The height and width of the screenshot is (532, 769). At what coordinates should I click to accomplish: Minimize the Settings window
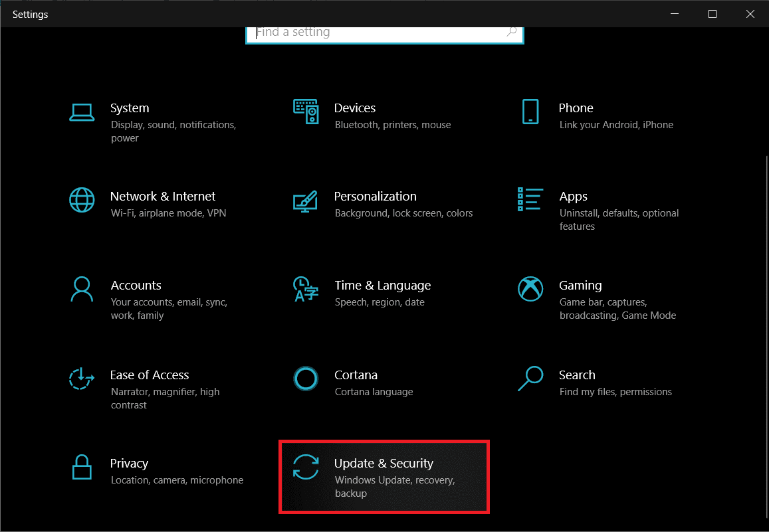pyautogui.click(x=675, y=14)
